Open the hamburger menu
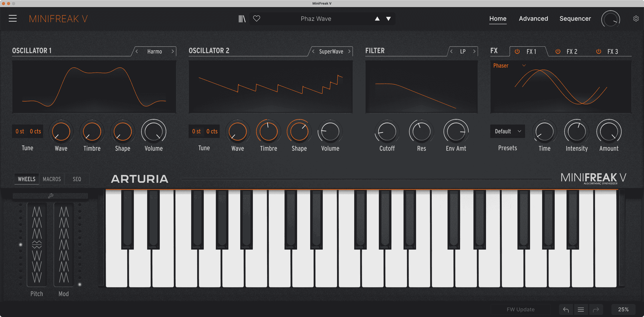 tap(12, 18)
